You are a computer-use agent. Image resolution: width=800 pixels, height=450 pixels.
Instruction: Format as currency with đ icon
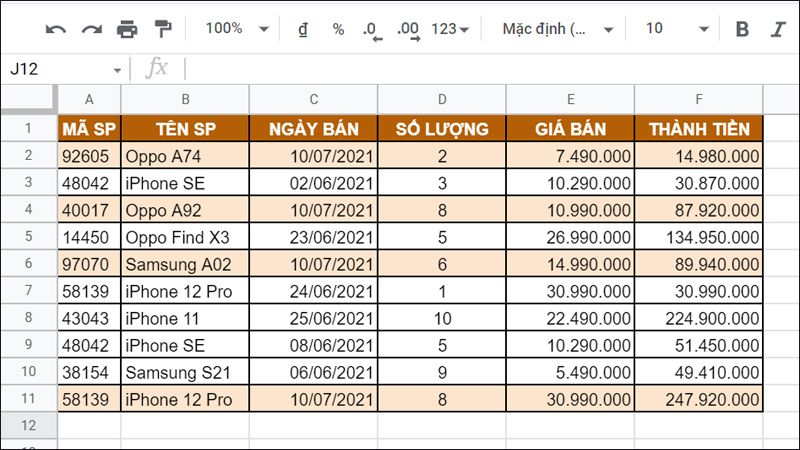(303, 29)
